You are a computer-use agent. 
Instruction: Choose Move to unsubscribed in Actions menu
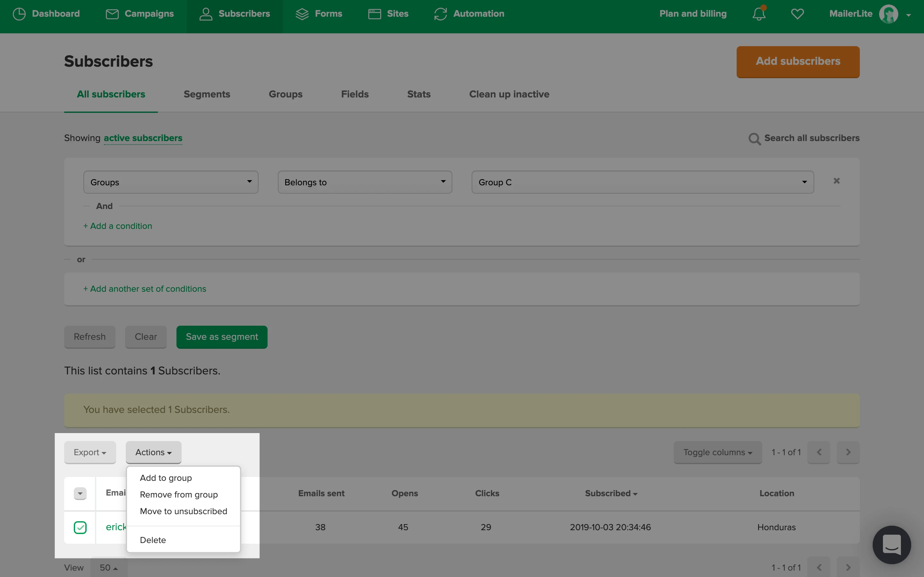pyautogui.click(x=183, y=511)
